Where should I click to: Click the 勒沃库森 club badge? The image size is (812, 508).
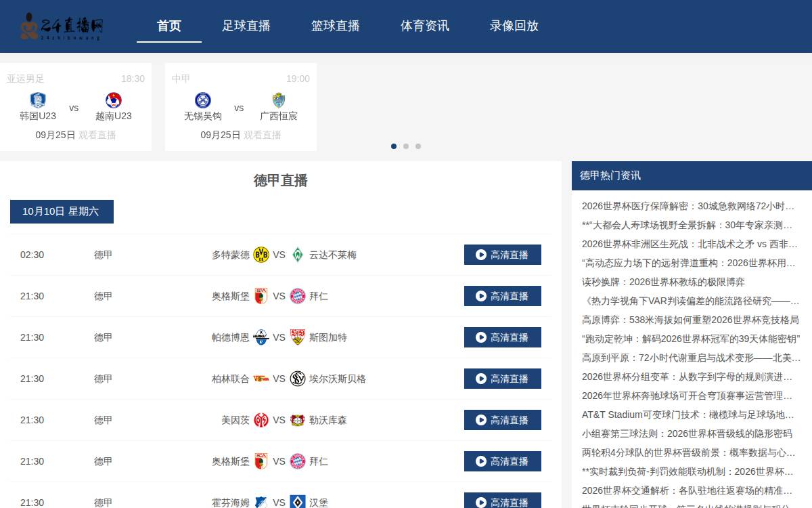(x=298, y=420)
